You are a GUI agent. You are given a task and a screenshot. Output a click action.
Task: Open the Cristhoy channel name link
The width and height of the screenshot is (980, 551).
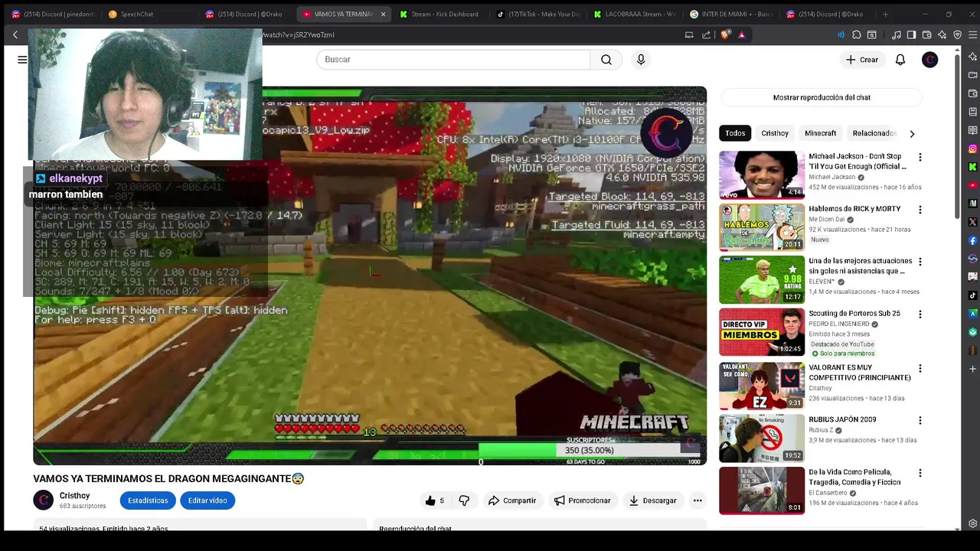pos(75,496)
